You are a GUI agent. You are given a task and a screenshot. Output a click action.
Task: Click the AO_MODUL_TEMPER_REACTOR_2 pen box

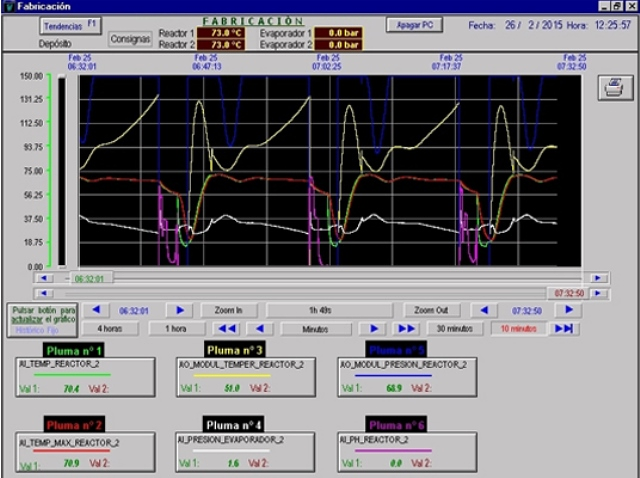point(246,377)
